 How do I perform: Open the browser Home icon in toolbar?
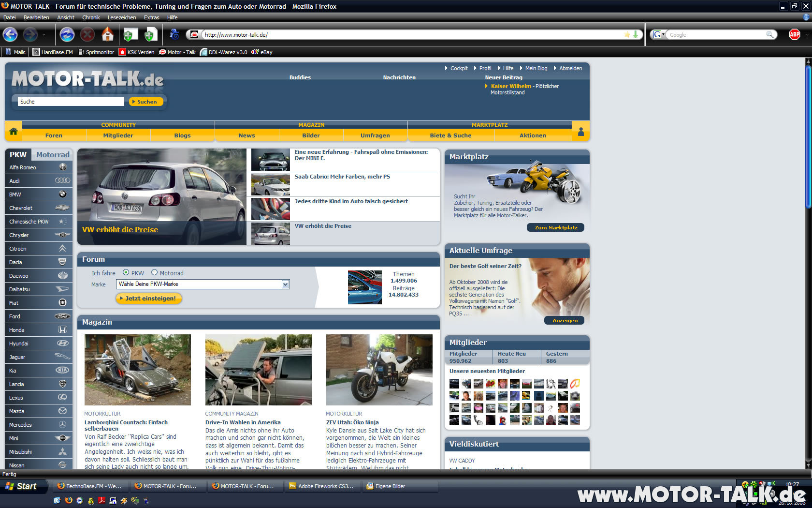point(107,35)
